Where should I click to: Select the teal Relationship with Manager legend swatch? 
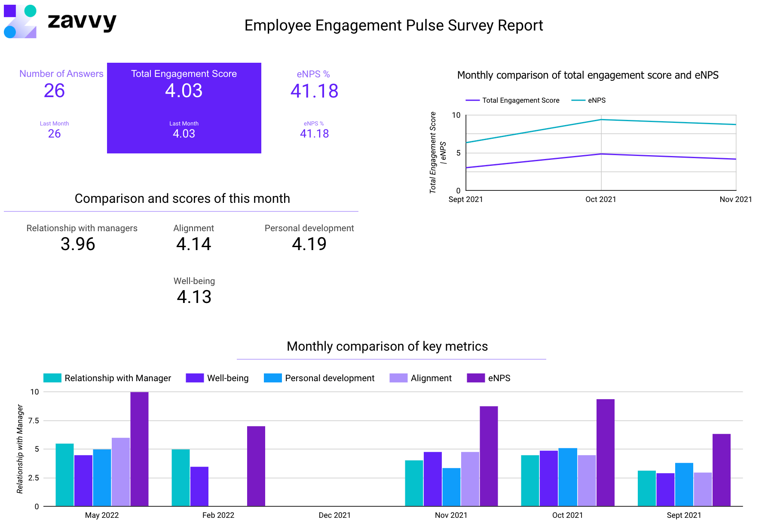(x=51, y=378)
